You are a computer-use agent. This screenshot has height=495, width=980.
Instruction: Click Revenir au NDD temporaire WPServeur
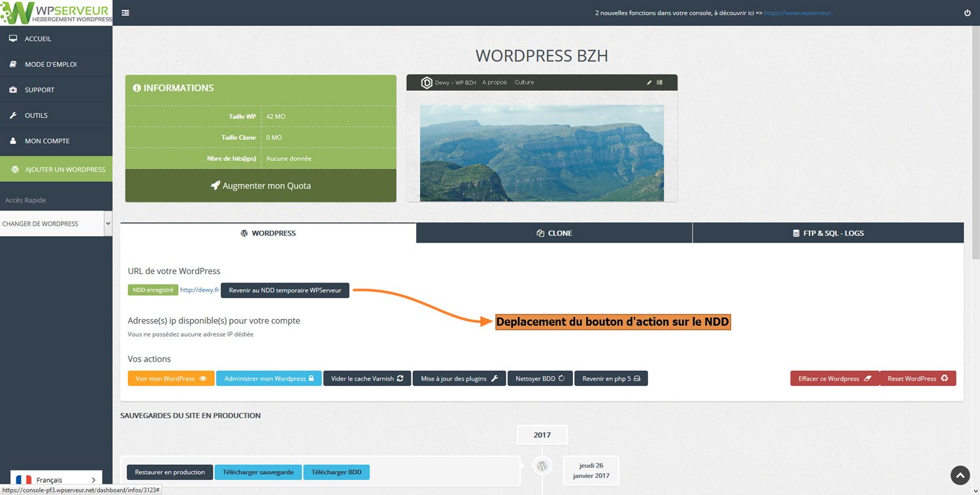tap(285, 290)
